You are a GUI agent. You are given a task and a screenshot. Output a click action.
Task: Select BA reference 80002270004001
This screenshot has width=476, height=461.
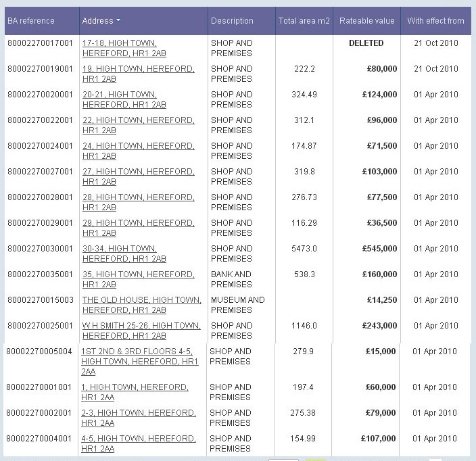39,439
